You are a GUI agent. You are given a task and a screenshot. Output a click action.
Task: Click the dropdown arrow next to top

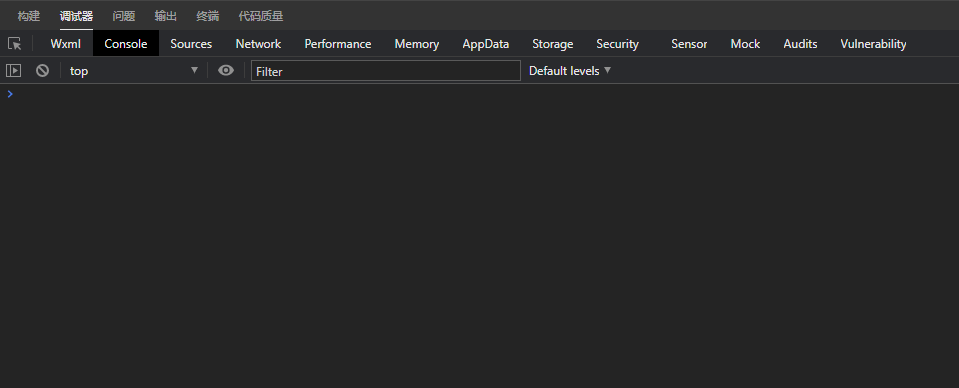(x=194, y=70)
